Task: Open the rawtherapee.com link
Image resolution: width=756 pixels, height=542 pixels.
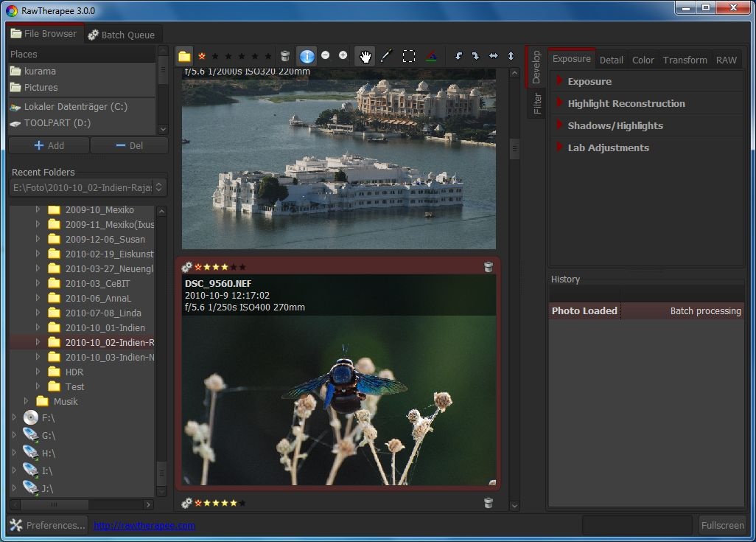Action: [144, 526]
